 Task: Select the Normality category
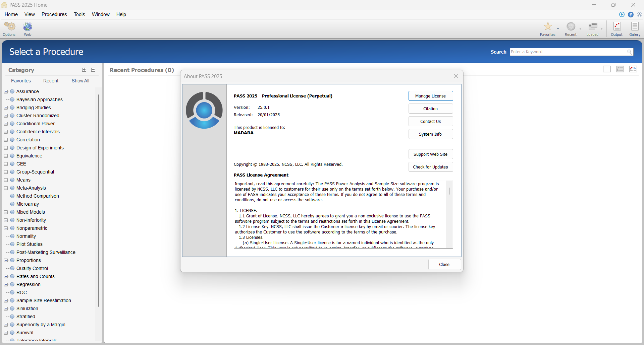point(26,236)
